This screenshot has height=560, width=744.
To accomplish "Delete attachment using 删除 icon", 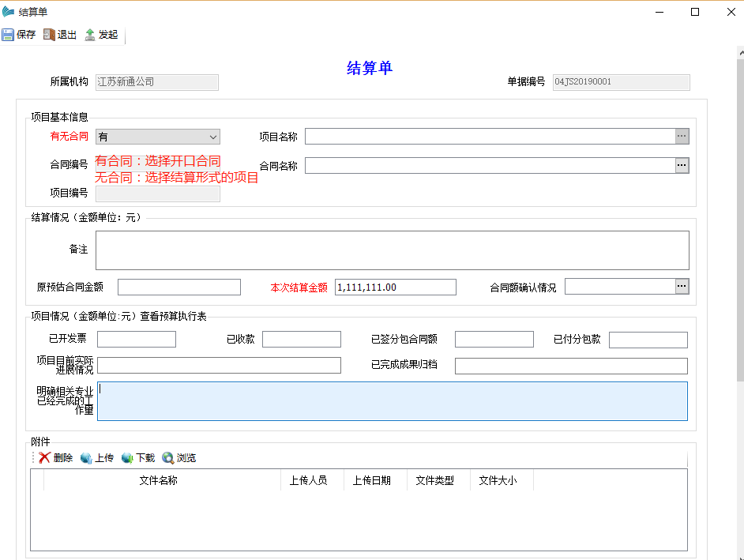I will (x=45, y=458).
